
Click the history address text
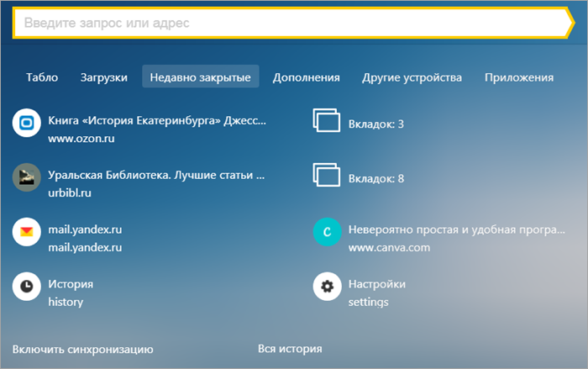point(66,302)
